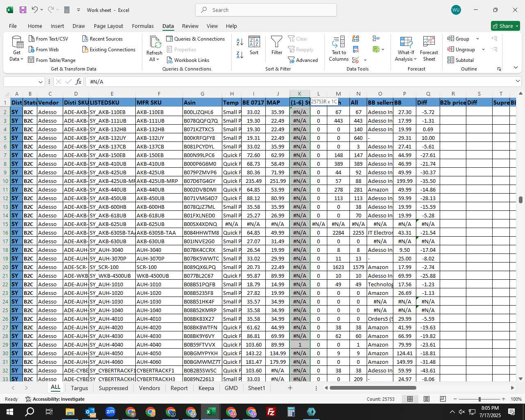Open Windows Start menu

coord(10,412)
